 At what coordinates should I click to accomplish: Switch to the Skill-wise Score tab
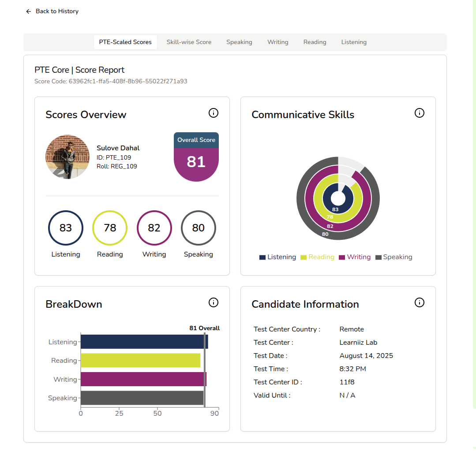coord(189,42)
